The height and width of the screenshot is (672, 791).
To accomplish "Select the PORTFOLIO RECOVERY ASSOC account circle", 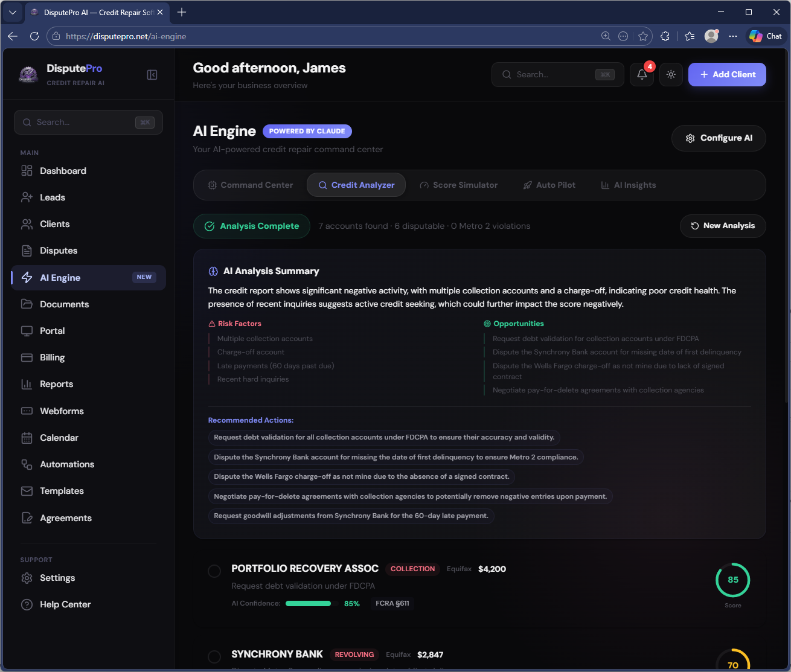I will [214, 571].
